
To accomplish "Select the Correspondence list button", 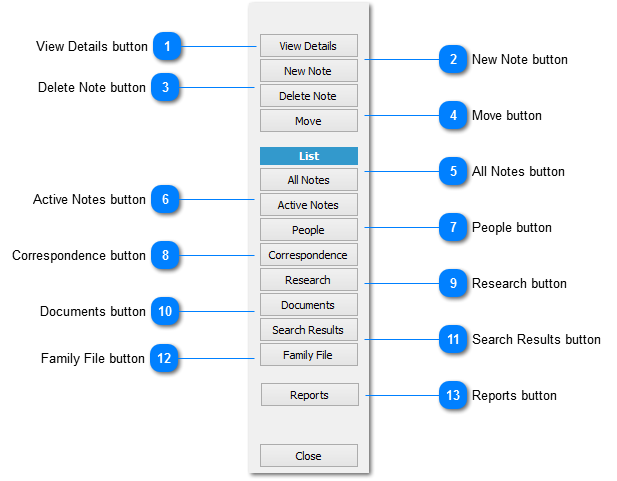I will [308, 255].
